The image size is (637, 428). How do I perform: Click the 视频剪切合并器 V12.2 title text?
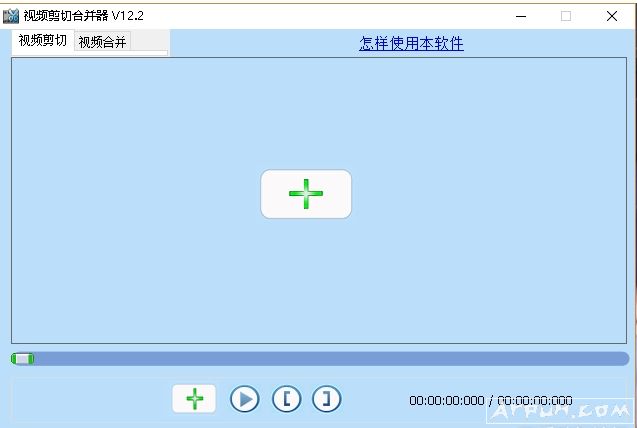coord(83,16)
